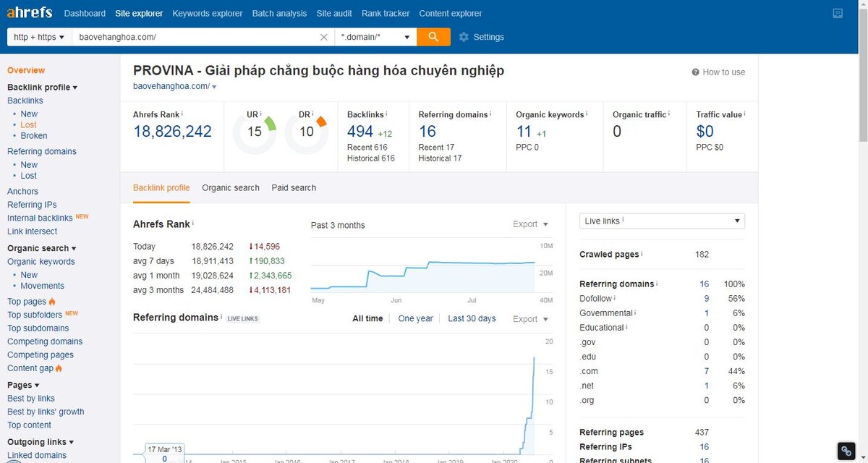The image size is (868, 463).
Task: Go to Batch analysis
Action: (x=279, y=13)
